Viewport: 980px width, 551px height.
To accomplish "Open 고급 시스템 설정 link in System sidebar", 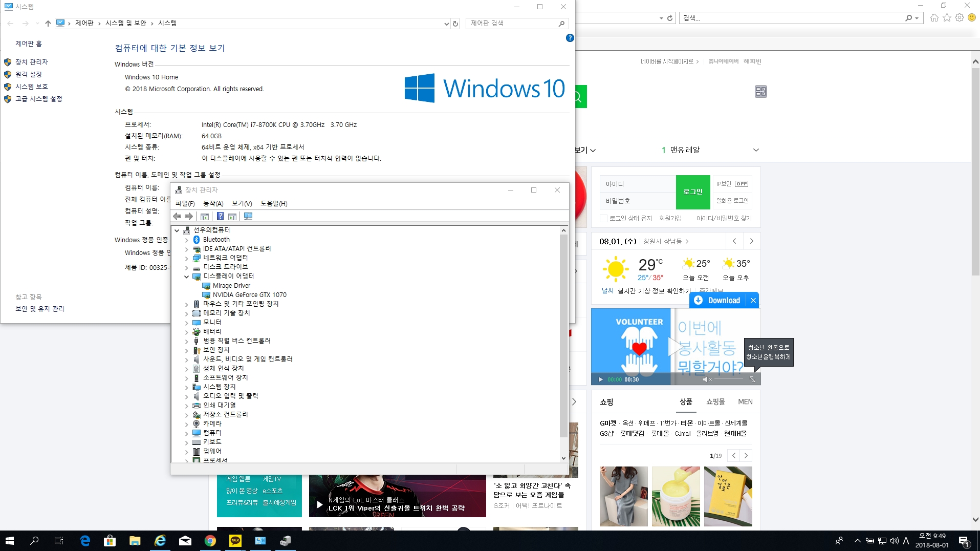I will click(x=39, y=99).
